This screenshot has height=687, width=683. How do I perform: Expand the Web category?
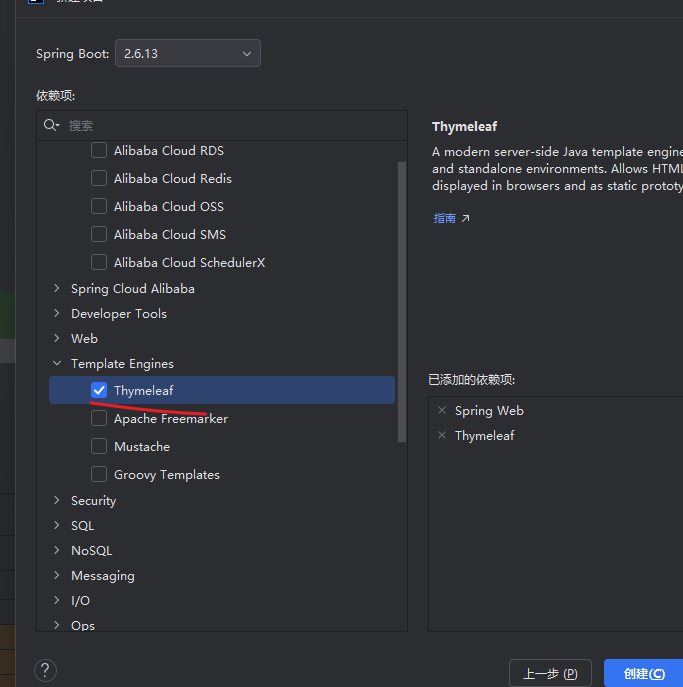point(57,338)
